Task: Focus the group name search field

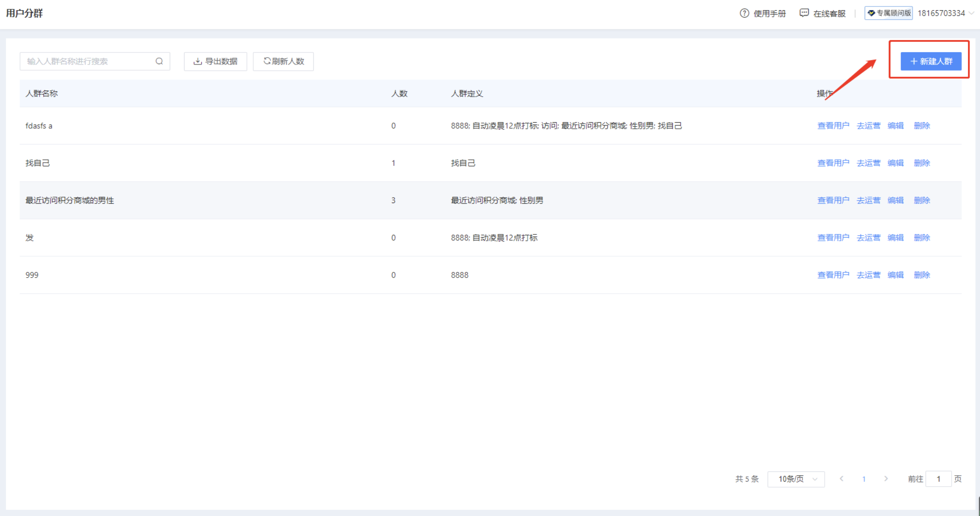Action: pos(88,61)
